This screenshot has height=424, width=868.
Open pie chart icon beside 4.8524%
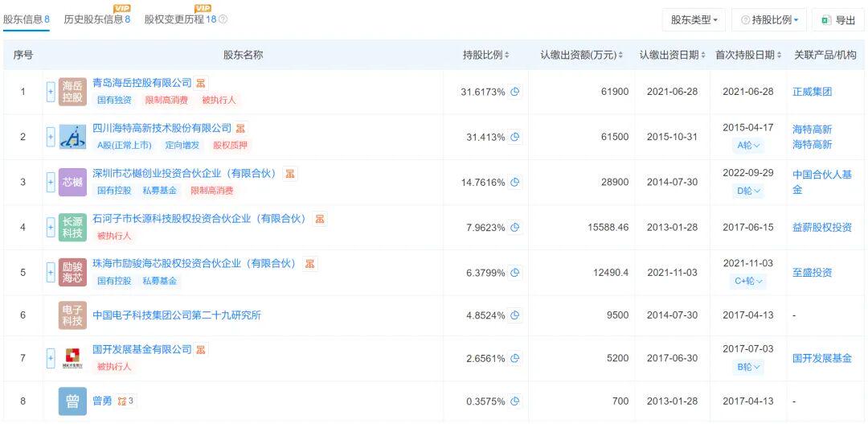pyautogui.click(x=515, y=315)
